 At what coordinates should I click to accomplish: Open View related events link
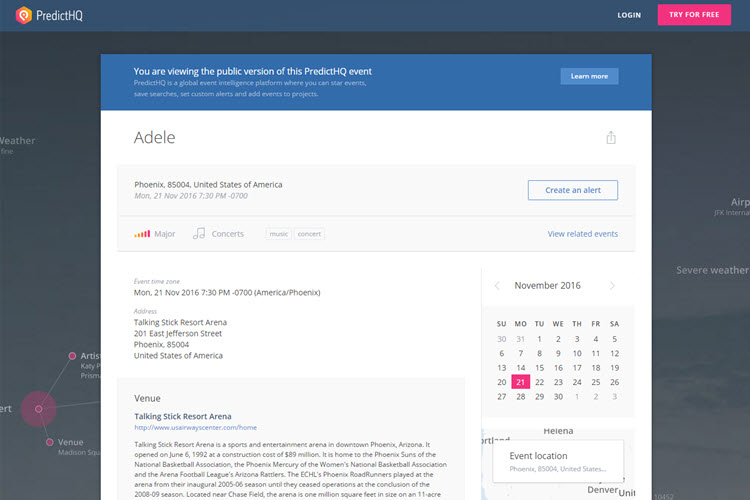click(583, 234)
